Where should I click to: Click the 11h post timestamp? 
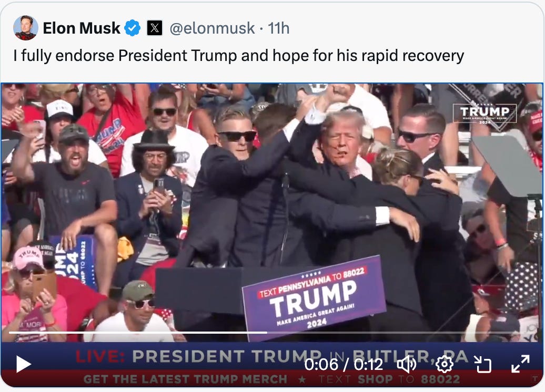278,28
